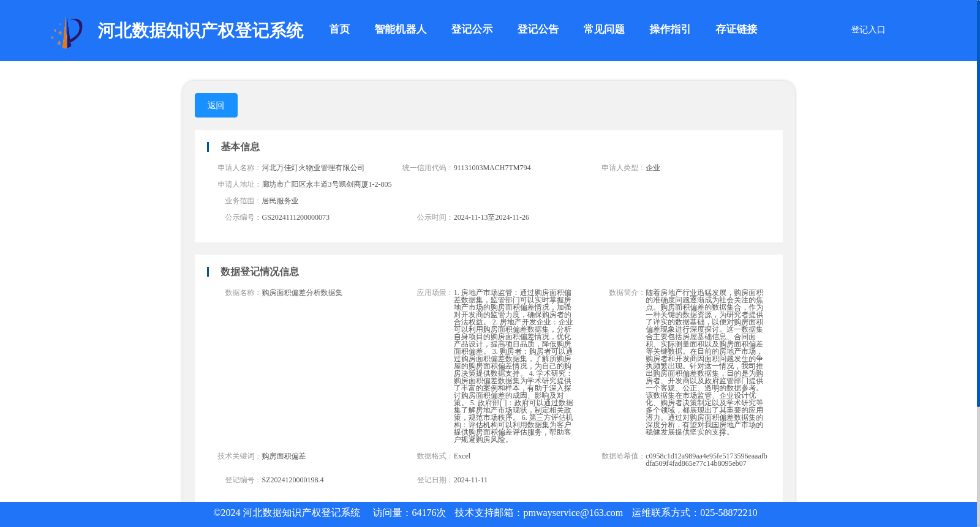
Task: Click the phone number 025-58872210 in footer
Action: [728, 513]
